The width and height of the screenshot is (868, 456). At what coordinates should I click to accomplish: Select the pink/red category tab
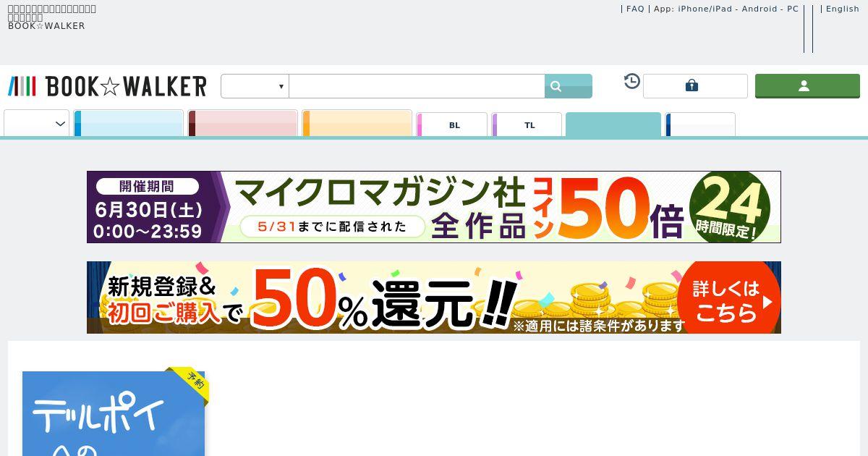pos(243,123)
